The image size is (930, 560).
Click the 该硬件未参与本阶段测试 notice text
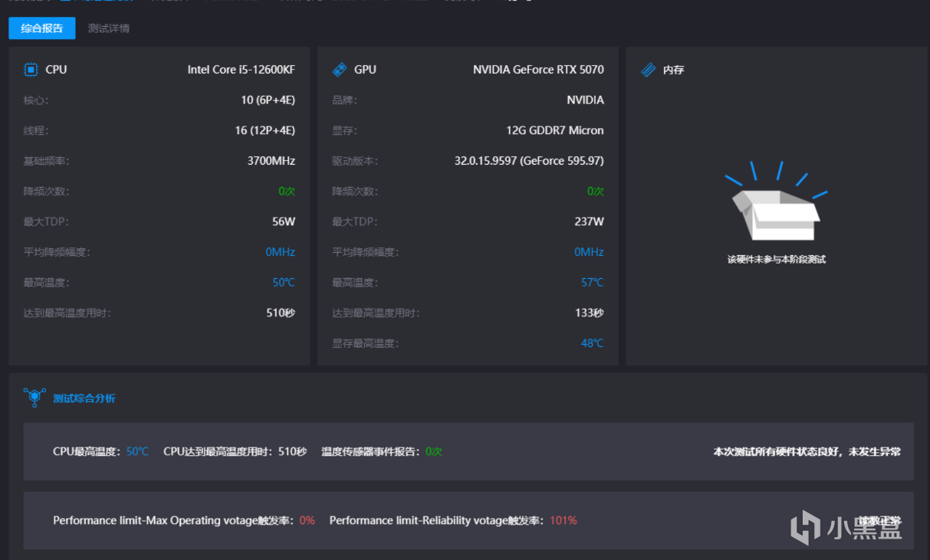click(776, 260)
